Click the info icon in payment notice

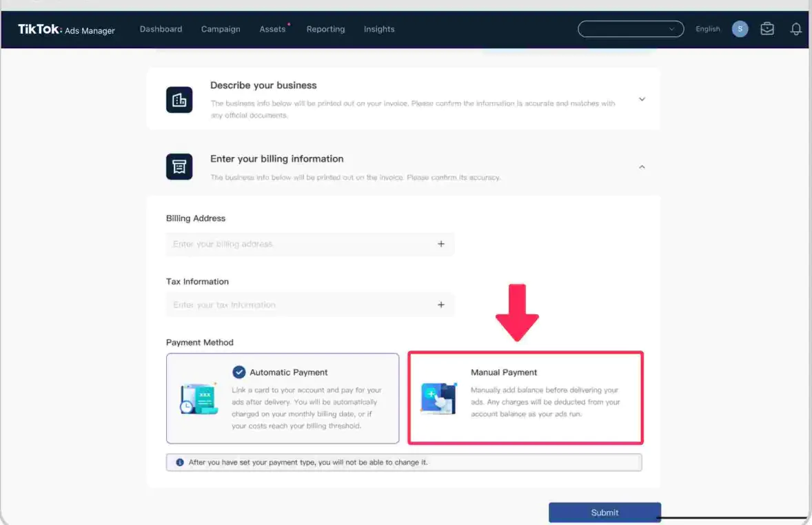tap(180, 462)
